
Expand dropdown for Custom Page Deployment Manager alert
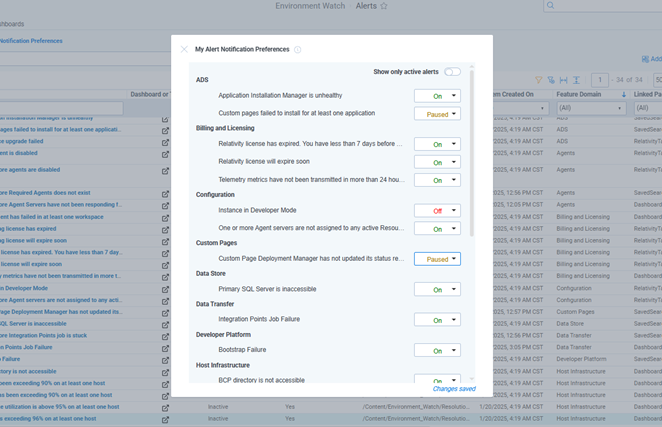437,259
